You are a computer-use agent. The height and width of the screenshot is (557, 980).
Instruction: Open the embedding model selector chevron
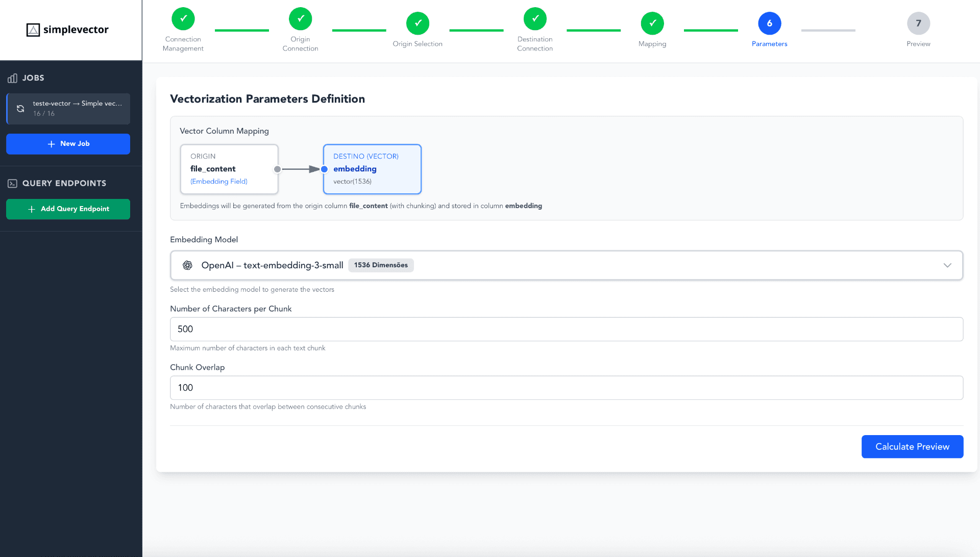pyautogui.click(x=948, y=265)
